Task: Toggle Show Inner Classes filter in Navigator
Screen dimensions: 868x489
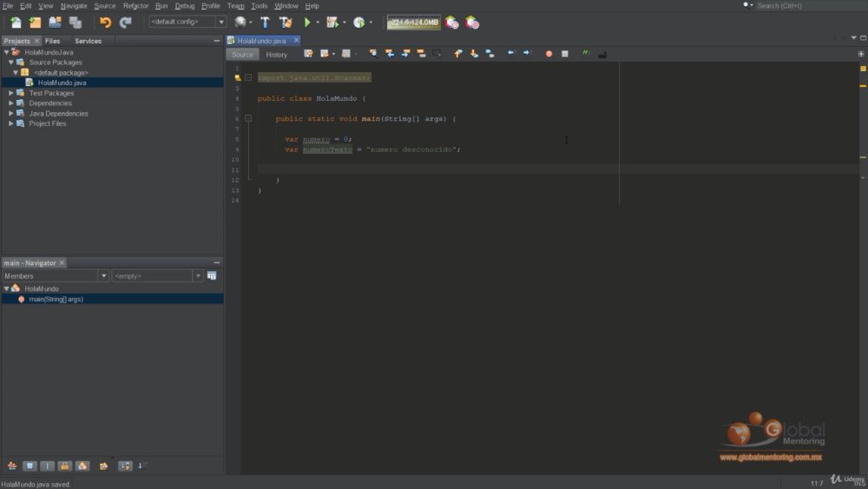Action: coord(82,466)
